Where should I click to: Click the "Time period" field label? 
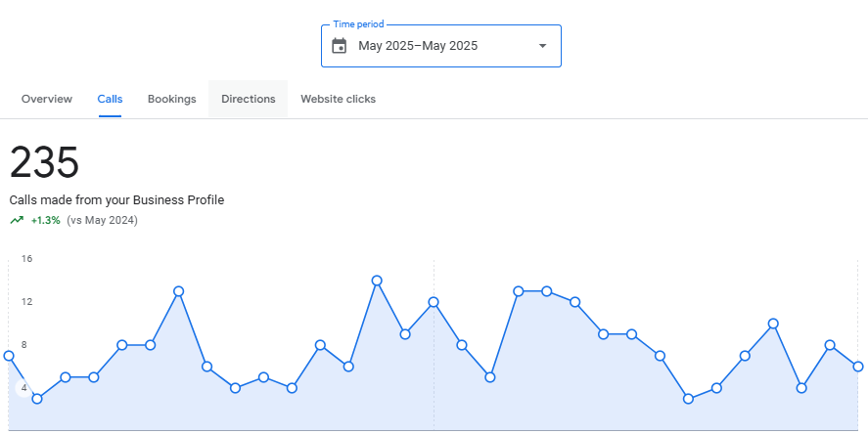[358, 24]
